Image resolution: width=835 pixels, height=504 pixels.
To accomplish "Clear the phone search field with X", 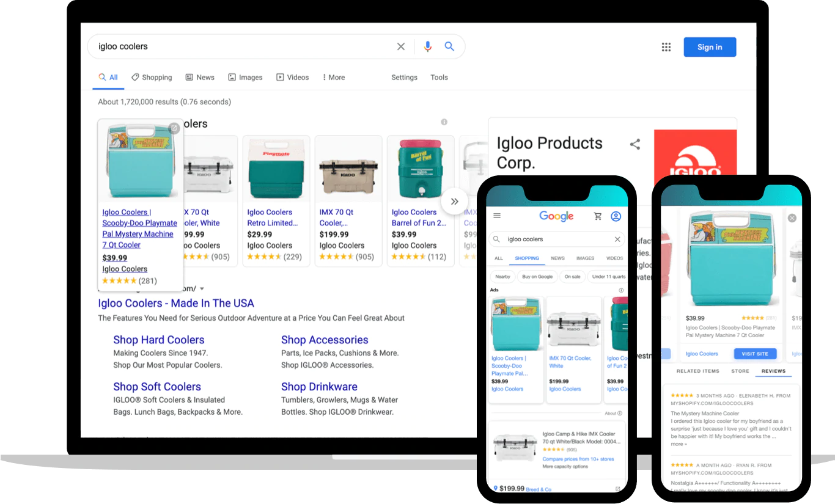I will coord(617,239).
